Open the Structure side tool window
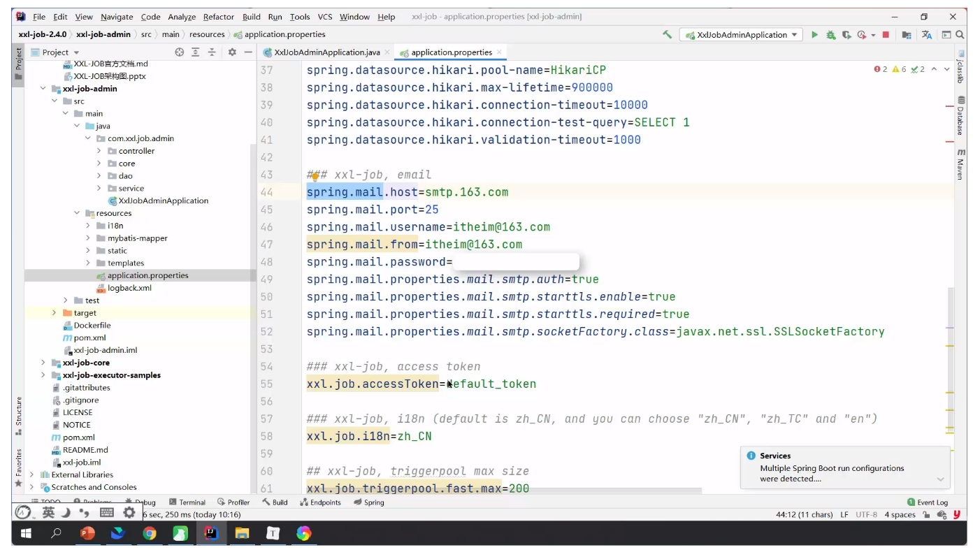Viewport: 980px width, 552px height. coord(19,416)
